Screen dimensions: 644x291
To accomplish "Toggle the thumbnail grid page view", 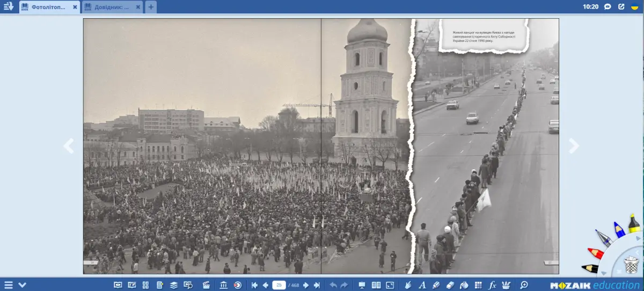I will 145,285.
